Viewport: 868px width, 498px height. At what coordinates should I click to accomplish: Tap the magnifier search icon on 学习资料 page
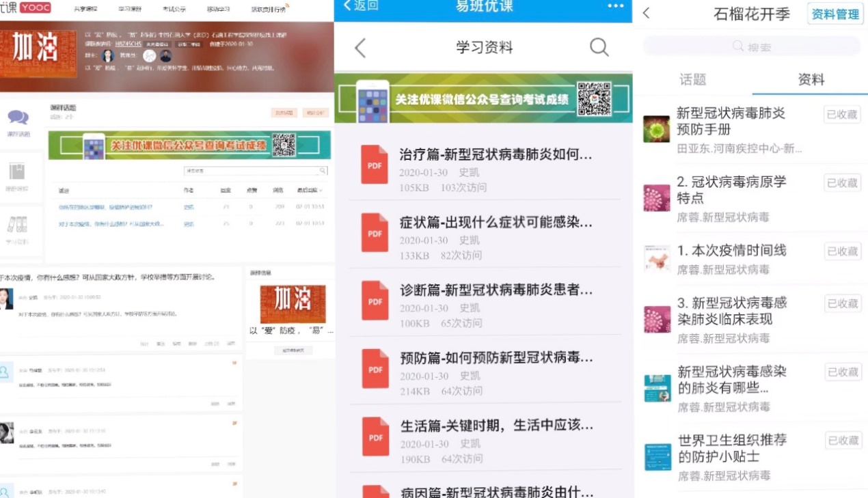[x=599, y=46]
